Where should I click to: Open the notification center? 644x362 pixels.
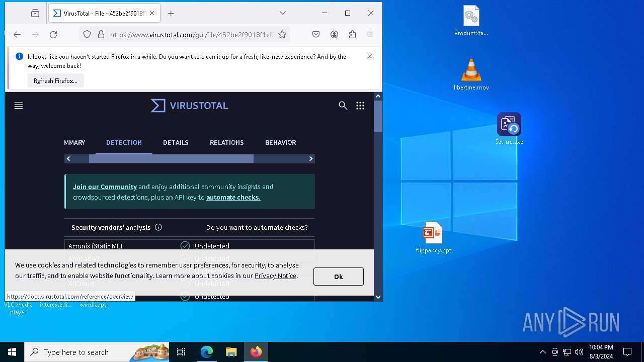[x=627, y=352]
